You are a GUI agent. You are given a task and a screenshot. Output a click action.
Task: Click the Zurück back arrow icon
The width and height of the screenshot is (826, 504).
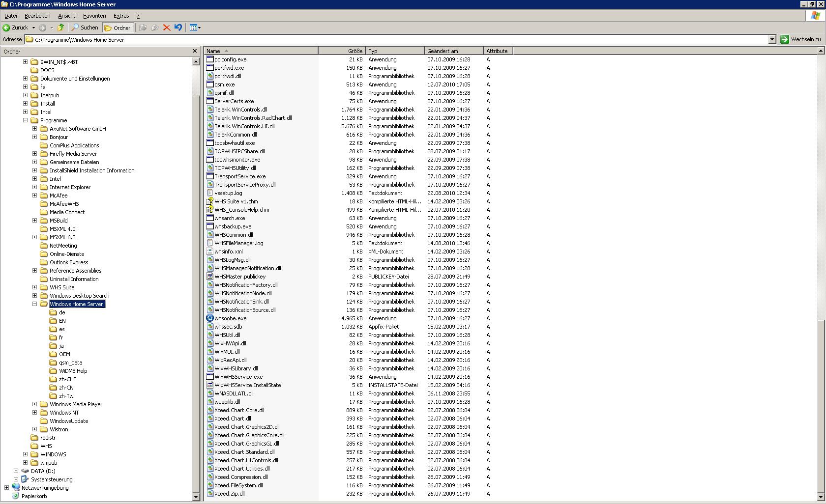coord(6,28)
